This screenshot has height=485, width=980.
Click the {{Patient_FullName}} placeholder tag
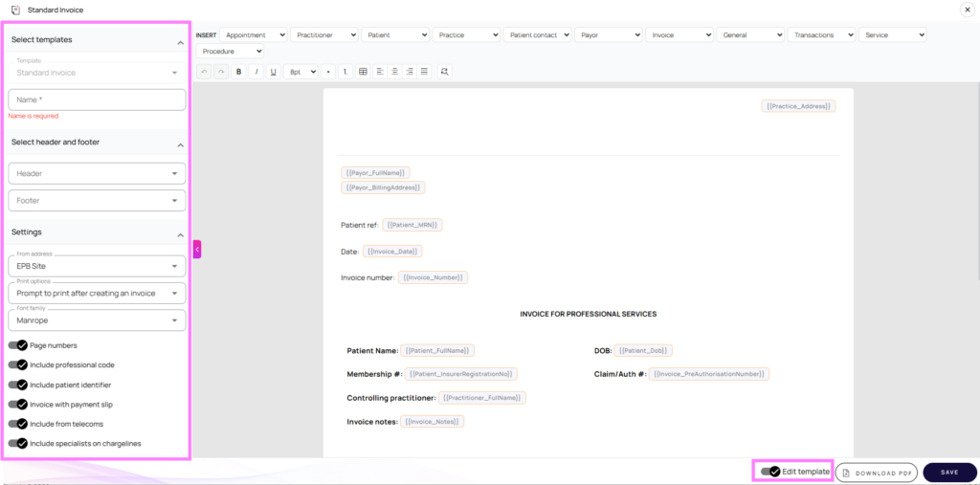coord(438,351)
